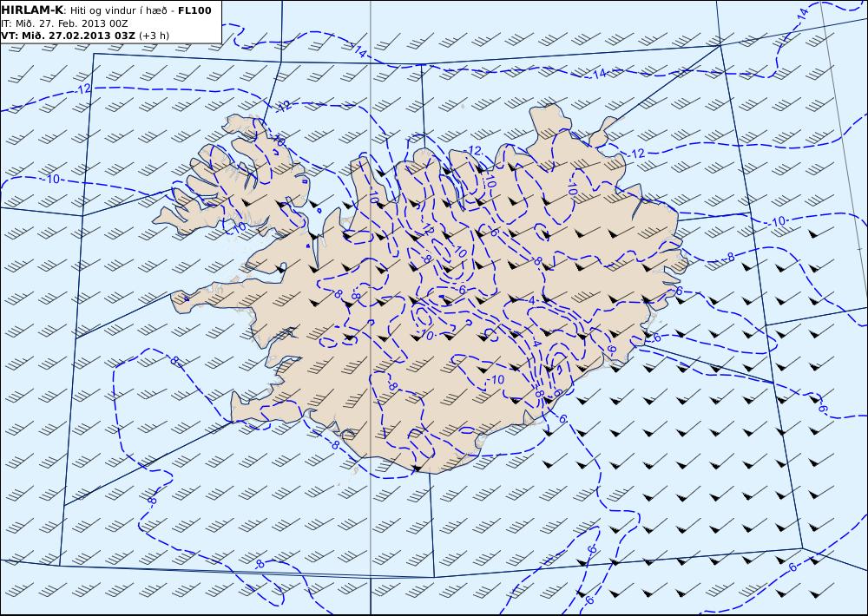868x616 pixels.
Task: Click the HIRLAM-K model title
Action: (33, 10)
